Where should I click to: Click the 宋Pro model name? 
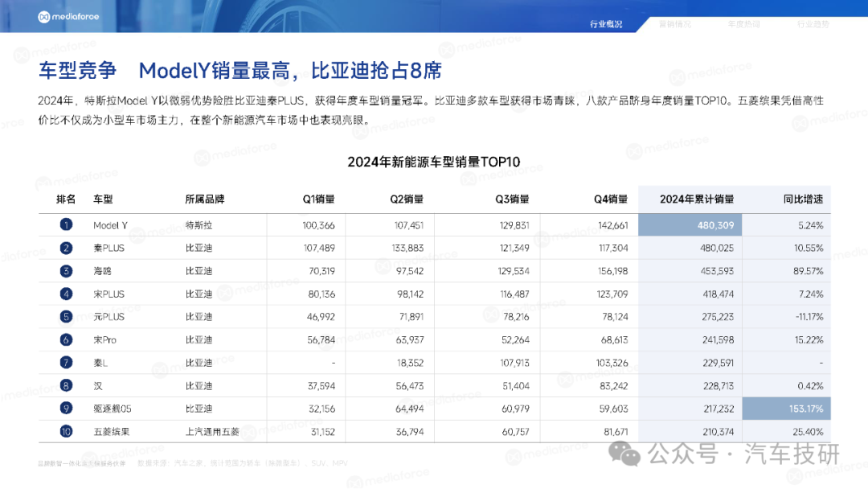(x=104, y=340)
